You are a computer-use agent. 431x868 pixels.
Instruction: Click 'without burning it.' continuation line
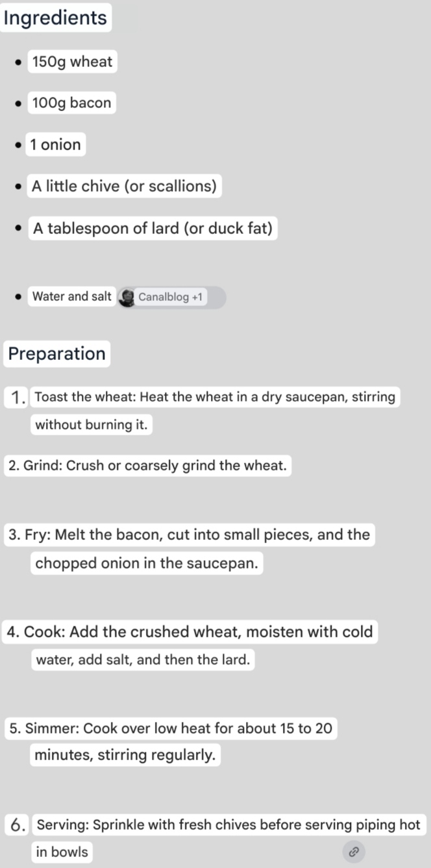[x=92, y=425]
